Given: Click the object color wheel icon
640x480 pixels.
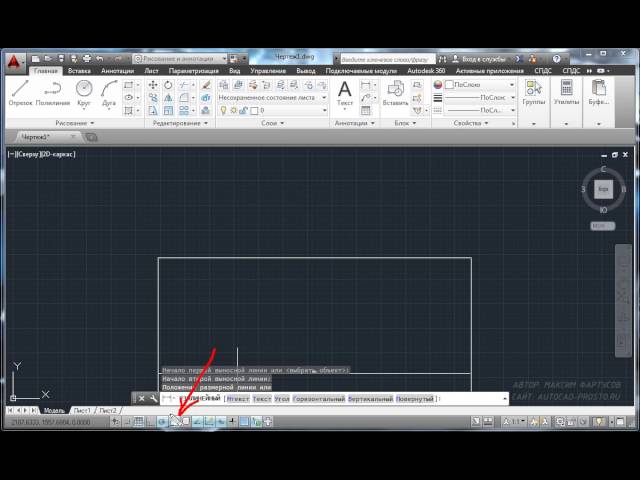Looking at the screenshot, I should (x=438, y=84).
